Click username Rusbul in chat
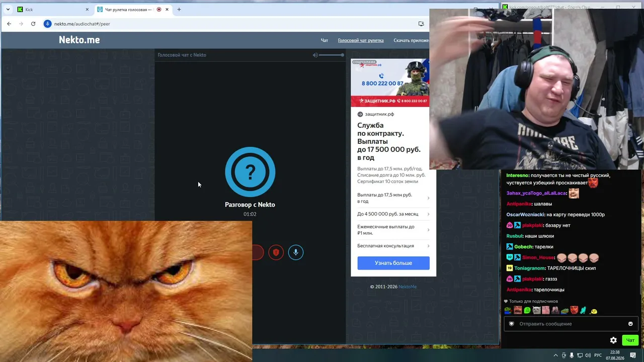The height and width of the screenshot is (362, 644). (514, 236)
